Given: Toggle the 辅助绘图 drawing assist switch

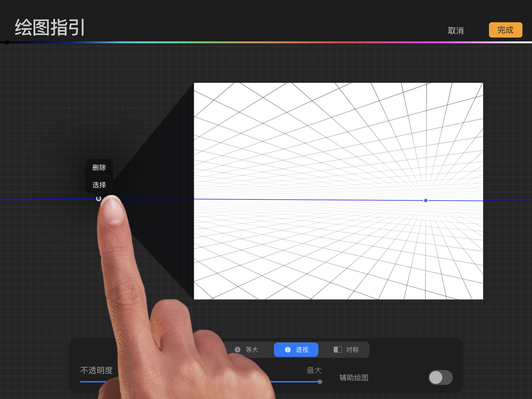Looking at the screenshot, I should pos(440,377).
